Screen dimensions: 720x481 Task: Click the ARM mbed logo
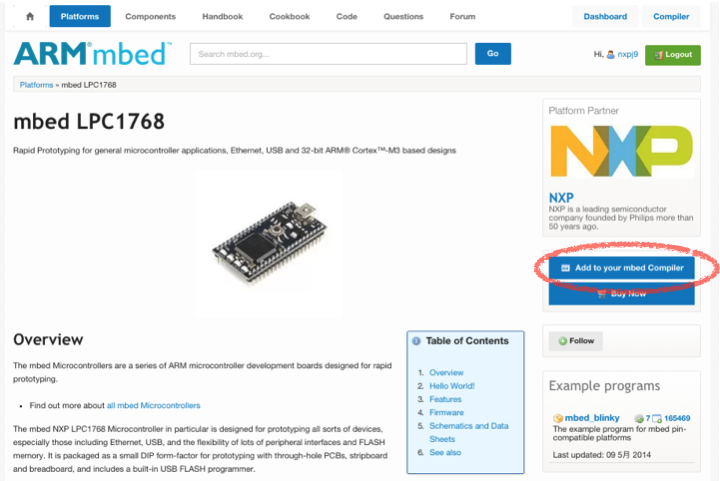click(x=93, y=54)
